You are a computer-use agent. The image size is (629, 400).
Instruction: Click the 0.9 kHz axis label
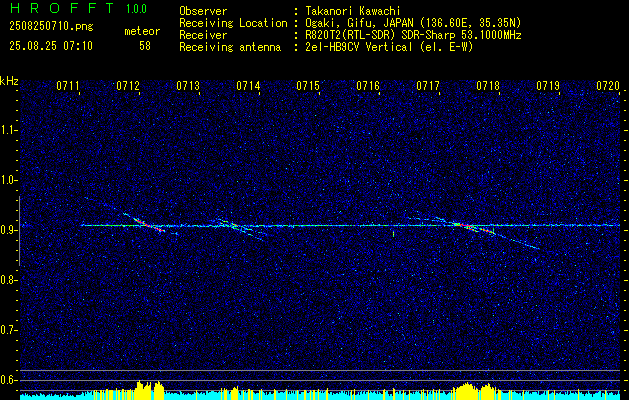(7, 230)
